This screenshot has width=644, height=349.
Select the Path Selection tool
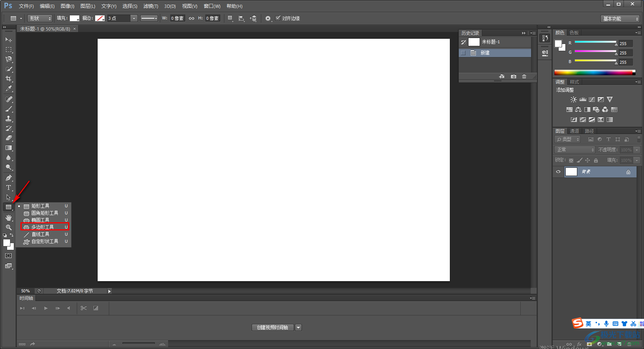(8, 197)
